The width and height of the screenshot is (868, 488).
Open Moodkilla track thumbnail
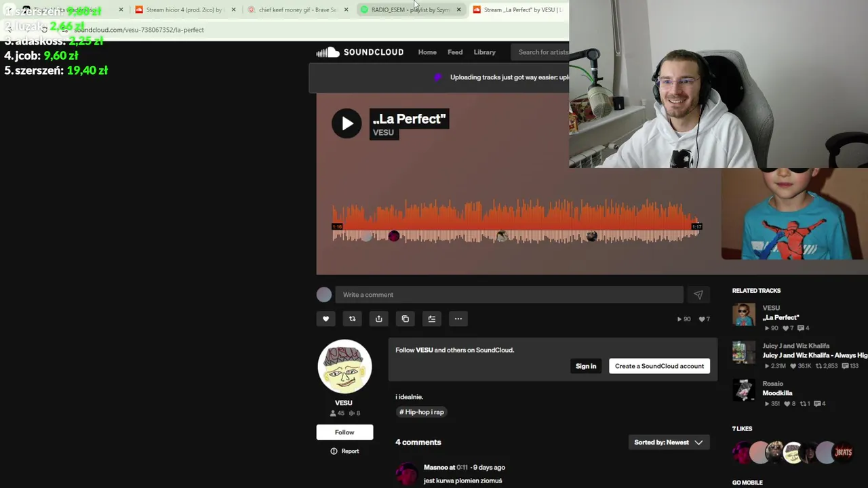(x=743, y=390)
